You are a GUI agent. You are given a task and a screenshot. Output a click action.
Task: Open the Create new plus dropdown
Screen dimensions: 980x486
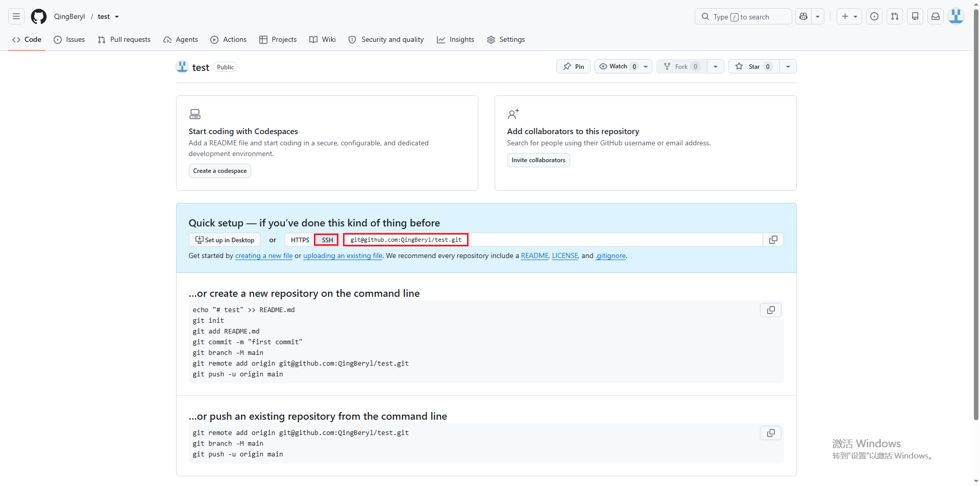pyautogui.click(x=849, y=17)
